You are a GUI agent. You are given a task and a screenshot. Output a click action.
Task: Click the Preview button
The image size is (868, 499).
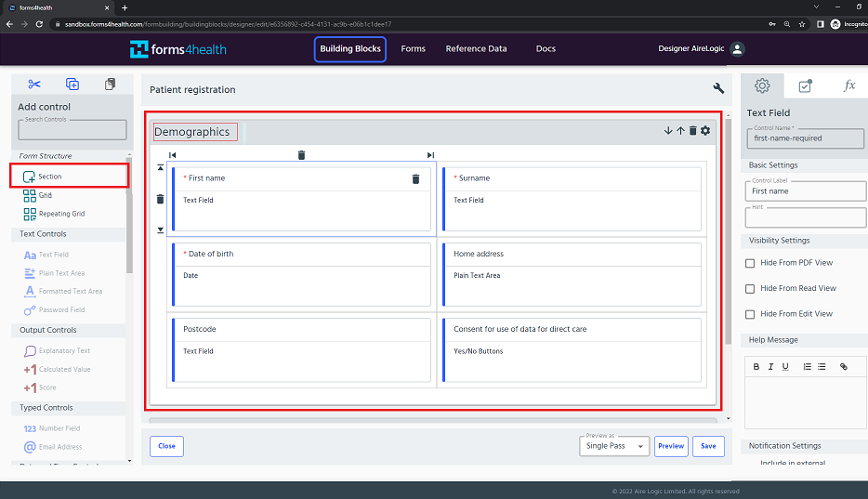point(671,446)
